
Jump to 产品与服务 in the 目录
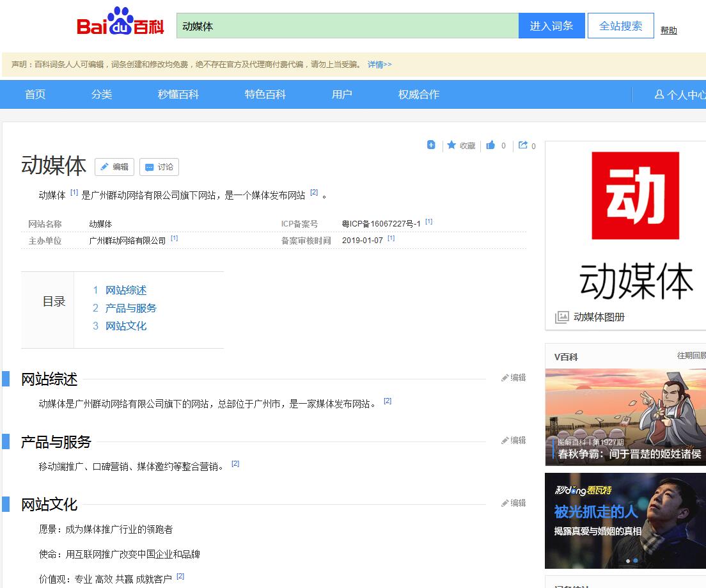point(131,308)
